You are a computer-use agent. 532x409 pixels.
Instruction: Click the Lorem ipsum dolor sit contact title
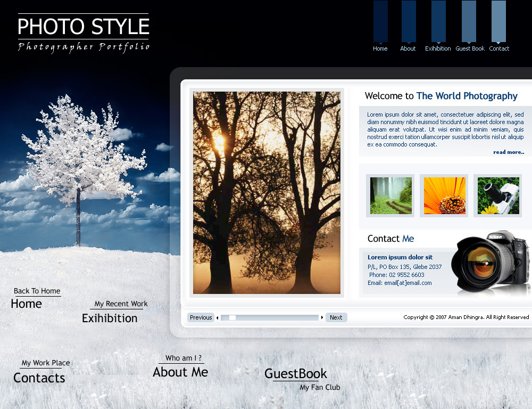400,257
